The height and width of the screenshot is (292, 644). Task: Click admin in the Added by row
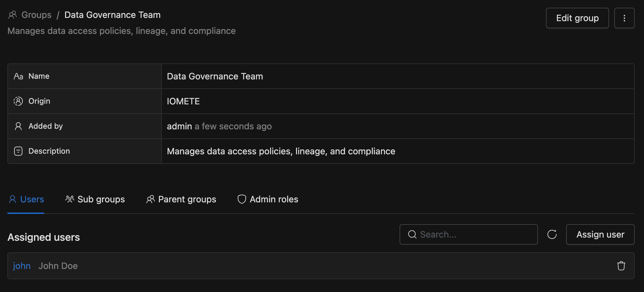(x=179, y=126)
